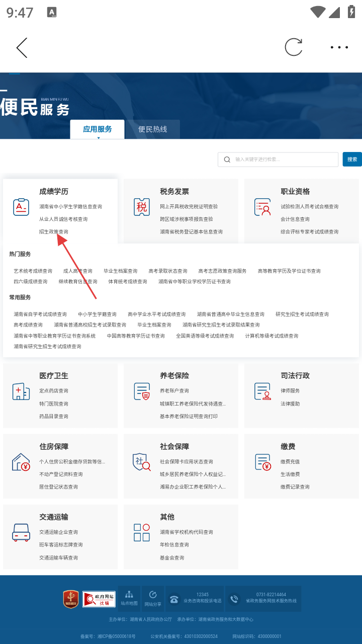The image size is (362, 644).
Task: Open 四六级成绩查询 in hot services
Action: coord(30,282)
